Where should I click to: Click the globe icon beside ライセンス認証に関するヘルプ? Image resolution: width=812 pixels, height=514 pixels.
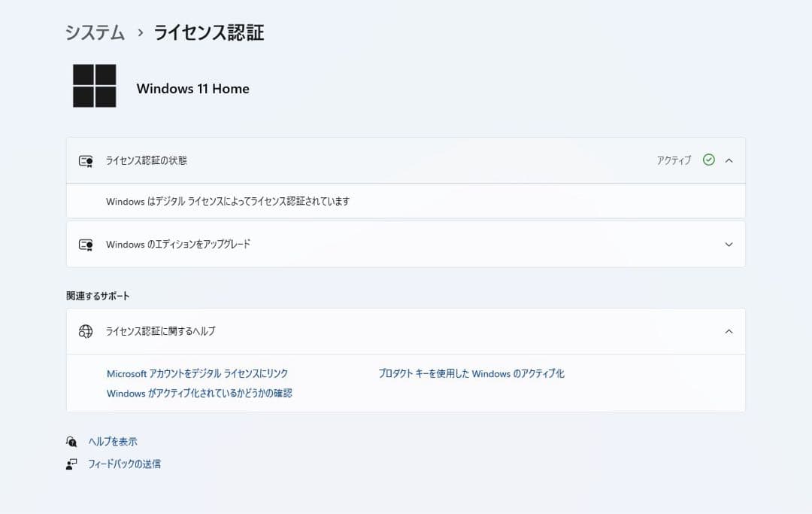pos(86,331)
